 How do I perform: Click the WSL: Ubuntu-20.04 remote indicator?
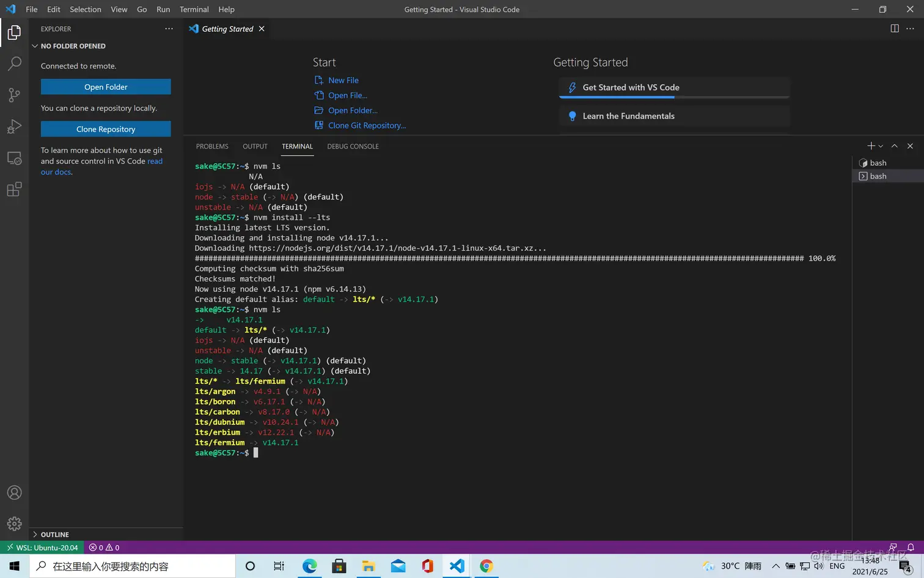tap(43, 547)
